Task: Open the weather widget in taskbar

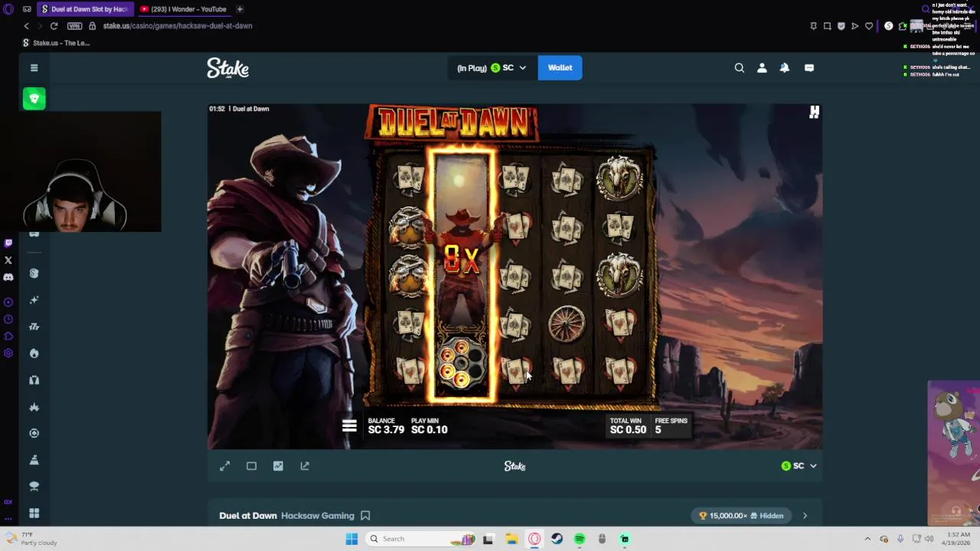Action: pos(31,539)
